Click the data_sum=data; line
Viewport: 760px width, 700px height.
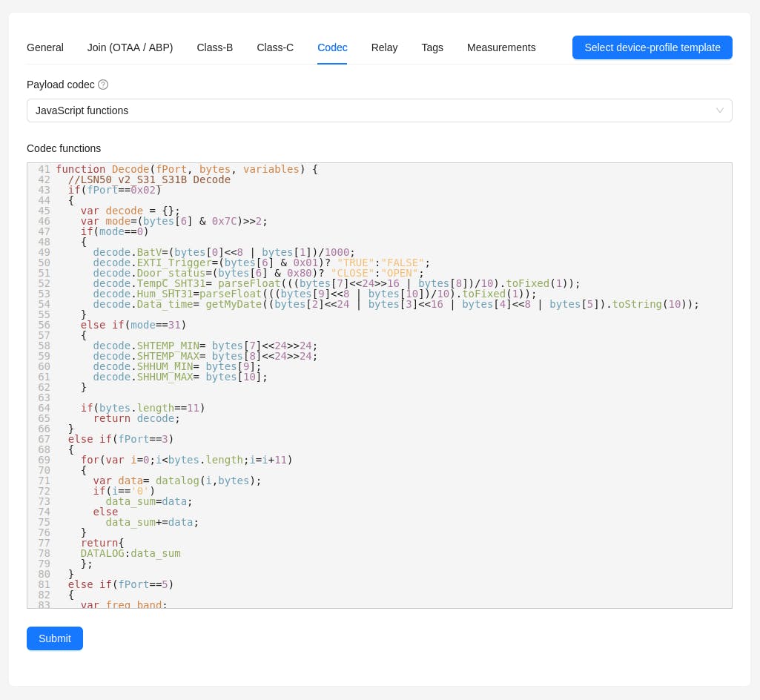click(x=149, y=502)
